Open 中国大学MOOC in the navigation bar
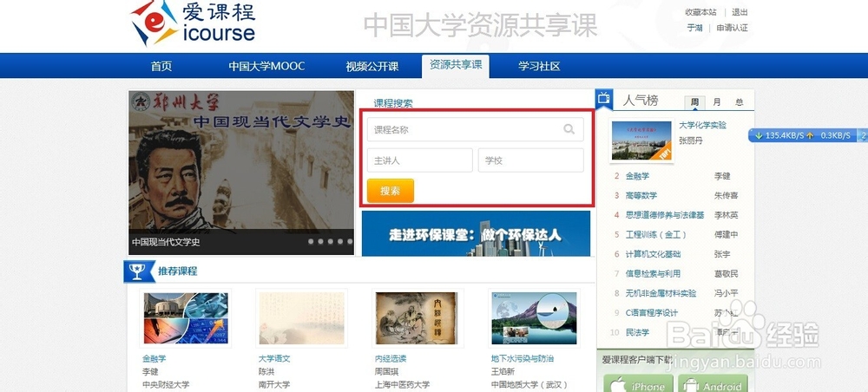868x392 pixels. click(266, 67)
